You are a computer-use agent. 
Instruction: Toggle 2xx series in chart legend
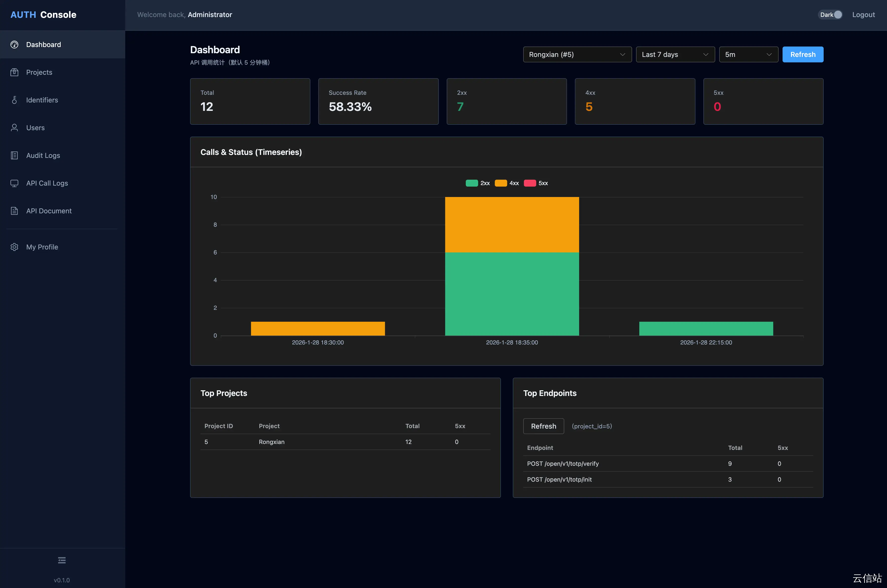477,183
